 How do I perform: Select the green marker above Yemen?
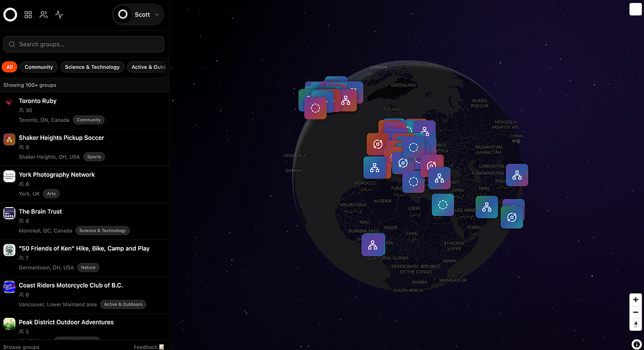pyautogui.click(x=487, y=207)
